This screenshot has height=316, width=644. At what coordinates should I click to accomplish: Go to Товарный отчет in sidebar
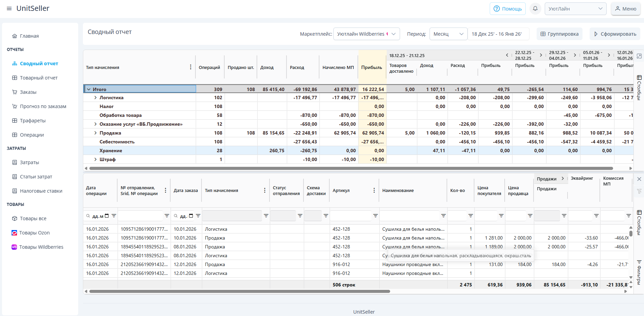(x=39, y=78)
